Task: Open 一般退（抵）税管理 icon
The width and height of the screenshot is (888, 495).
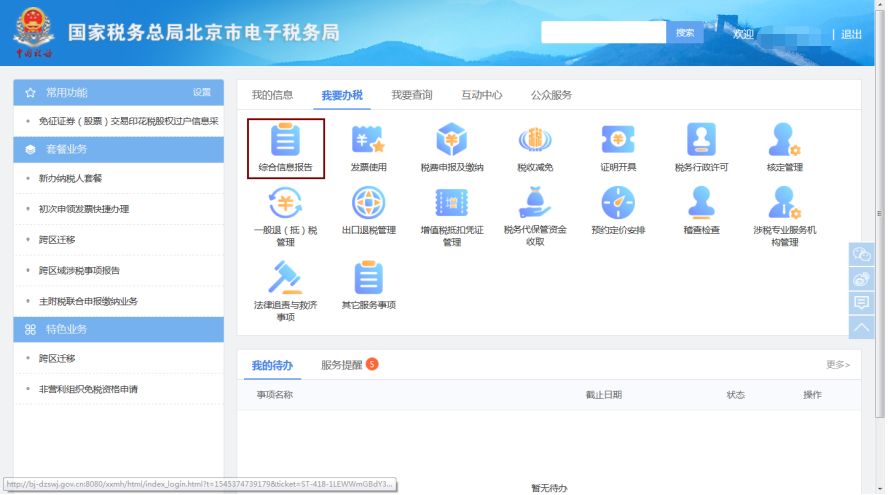Action: pos(285,202)
